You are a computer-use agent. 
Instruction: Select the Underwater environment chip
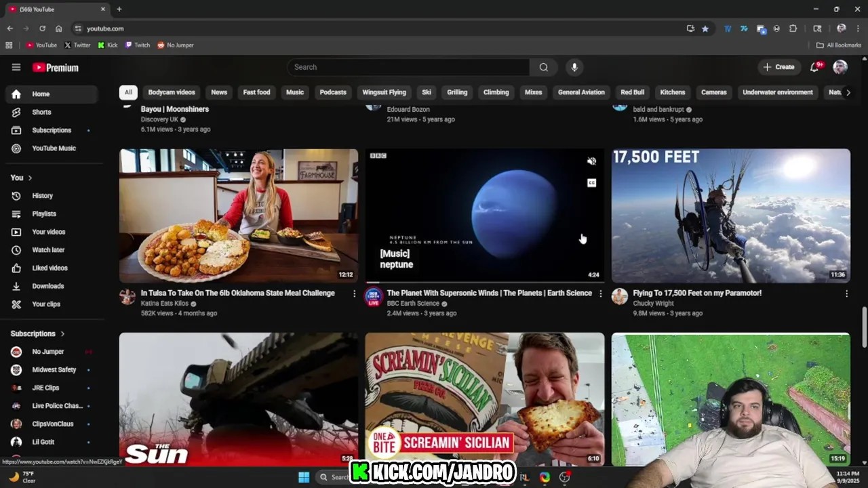click(x=778, y=92)
